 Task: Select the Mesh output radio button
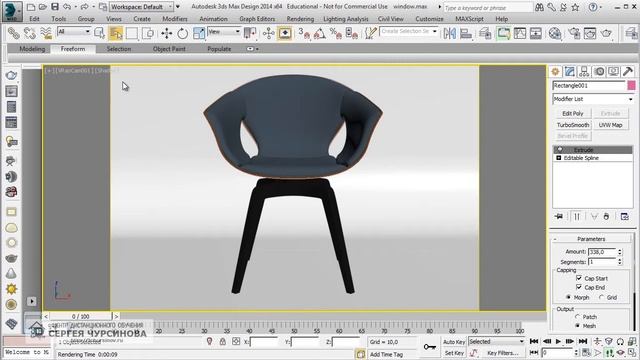tap(578, 326)
